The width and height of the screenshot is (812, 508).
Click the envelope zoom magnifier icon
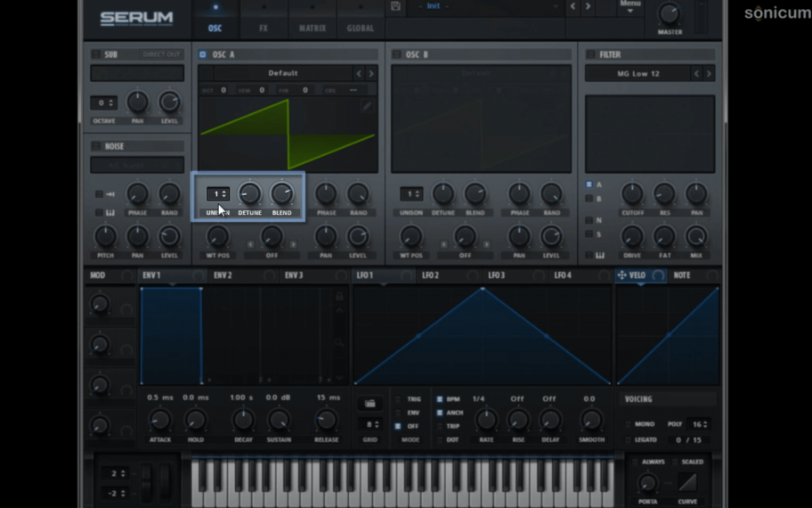pos(339,342)
